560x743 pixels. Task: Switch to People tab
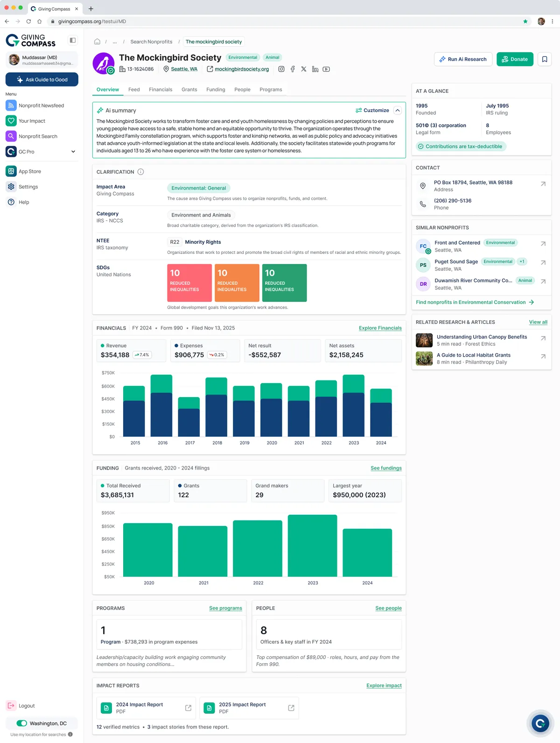[242, 90]
